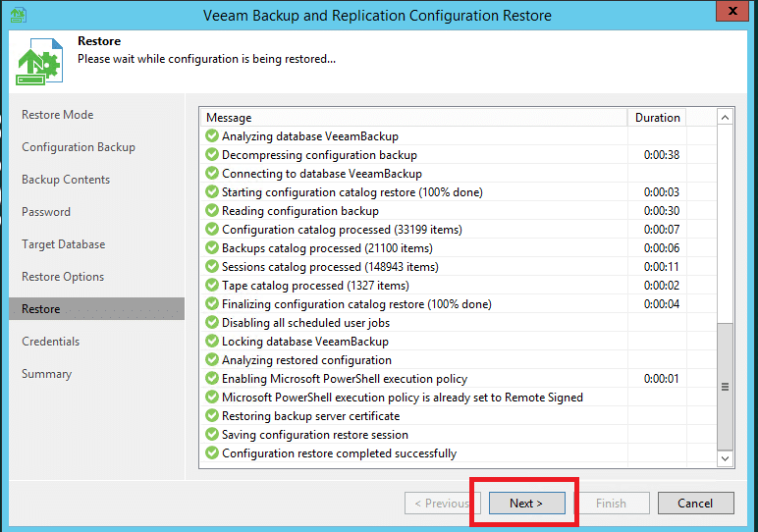
Task: Click the Cancel button
Action: click(695, 503)
